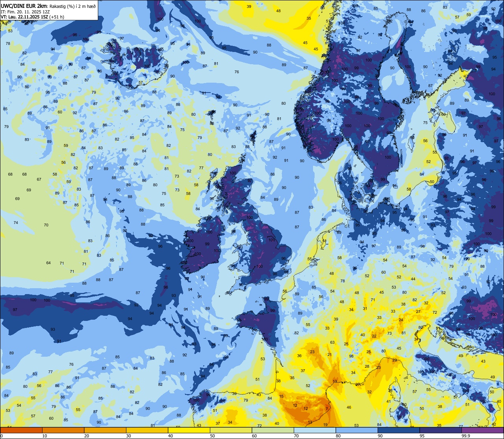Click the legend scale label "30"
This screenshot has width=504, height=439.
[x=128, y=436]
